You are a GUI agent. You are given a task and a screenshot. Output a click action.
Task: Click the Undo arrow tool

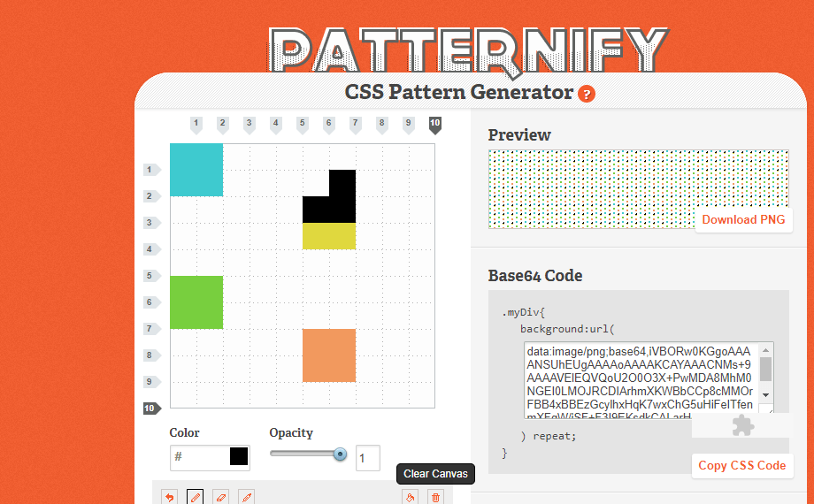click(169, 497)
